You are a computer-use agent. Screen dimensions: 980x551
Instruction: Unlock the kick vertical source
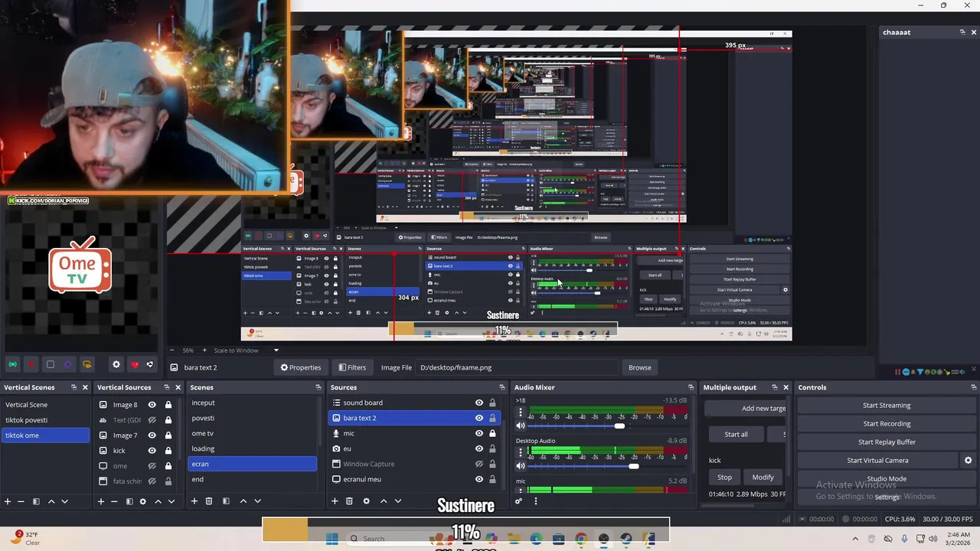coord(168,451)
